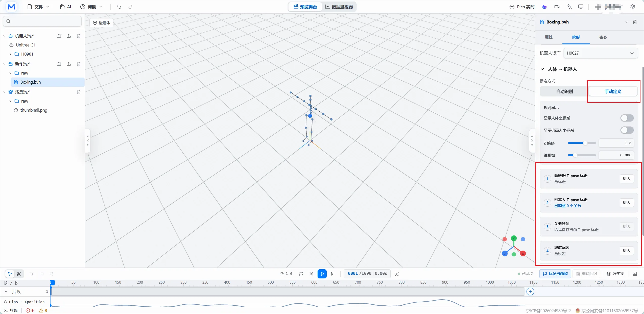644x314 pixels.
Task: Open the H0627 robot asset dropdown
Action: click(601, 53)
